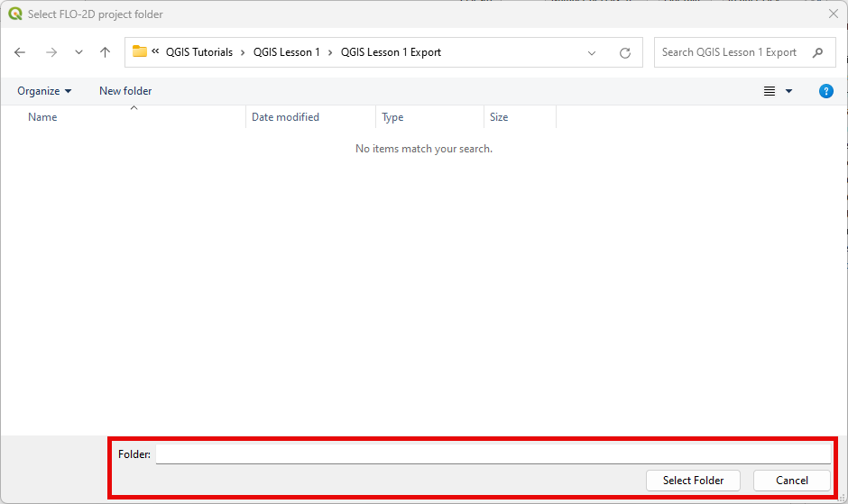Screen dimensions: 848x504
Task: Change the view layout icon
Action: pyautogui.click(x=770, y=91)
